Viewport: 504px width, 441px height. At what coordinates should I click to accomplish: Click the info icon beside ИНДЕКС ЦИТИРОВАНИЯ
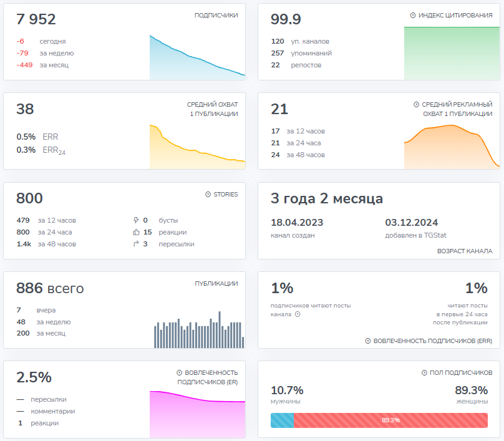(x=413, y=16)
